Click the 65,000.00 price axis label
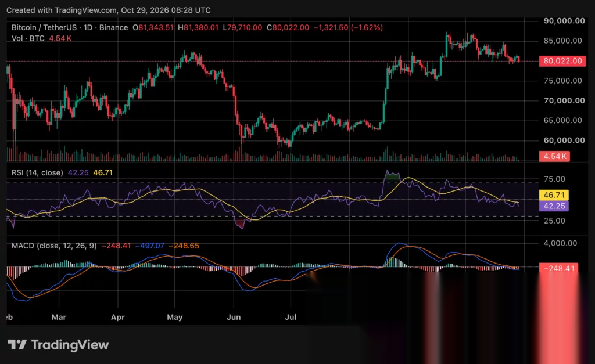The image size is (595, 364). [x=562, y=121]
